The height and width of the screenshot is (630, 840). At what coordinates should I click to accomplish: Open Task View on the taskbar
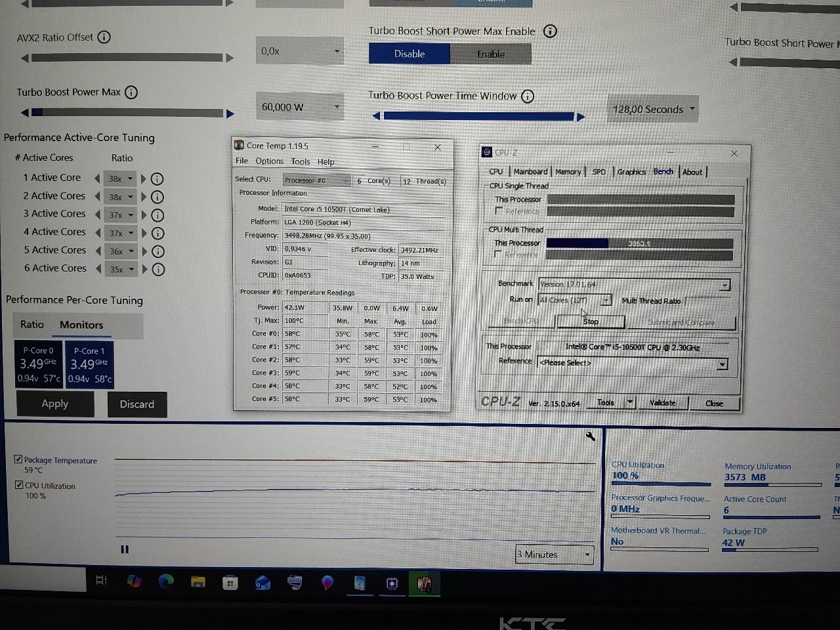tap(101, 580)
